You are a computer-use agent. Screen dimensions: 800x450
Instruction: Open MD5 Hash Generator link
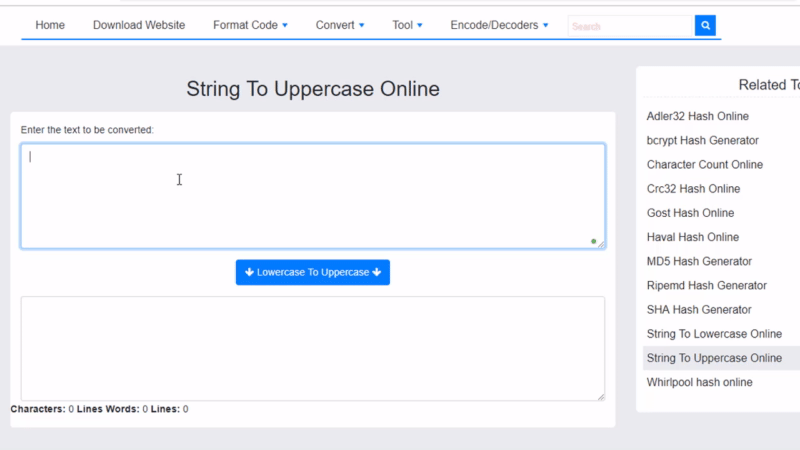click(699, 261)
